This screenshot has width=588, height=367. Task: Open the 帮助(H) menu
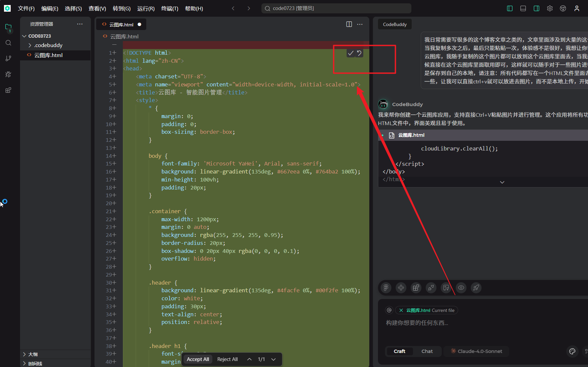click(194, 8)
